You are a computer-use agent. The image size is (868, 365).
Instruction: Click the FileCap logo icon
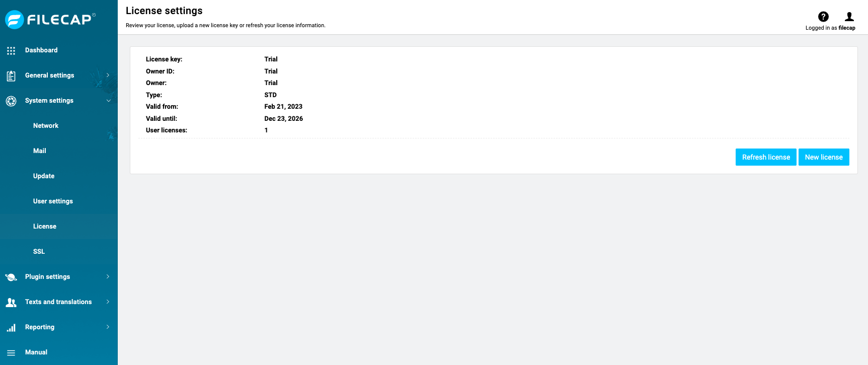click(x=15, y=20)
